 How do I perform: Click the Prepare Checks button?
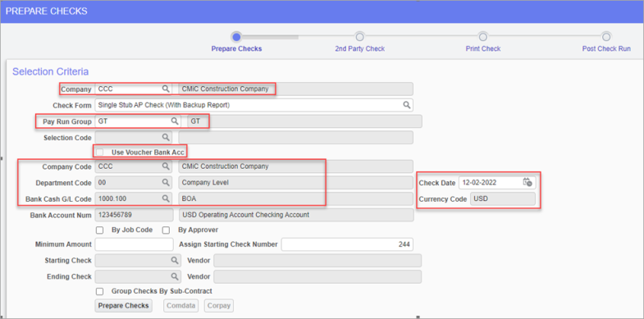point(124,305)
